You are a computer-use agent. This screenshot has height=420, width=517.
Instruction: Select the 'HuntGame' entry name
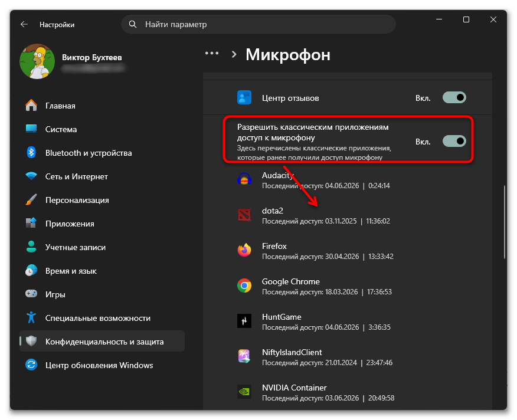pos(282,317)
